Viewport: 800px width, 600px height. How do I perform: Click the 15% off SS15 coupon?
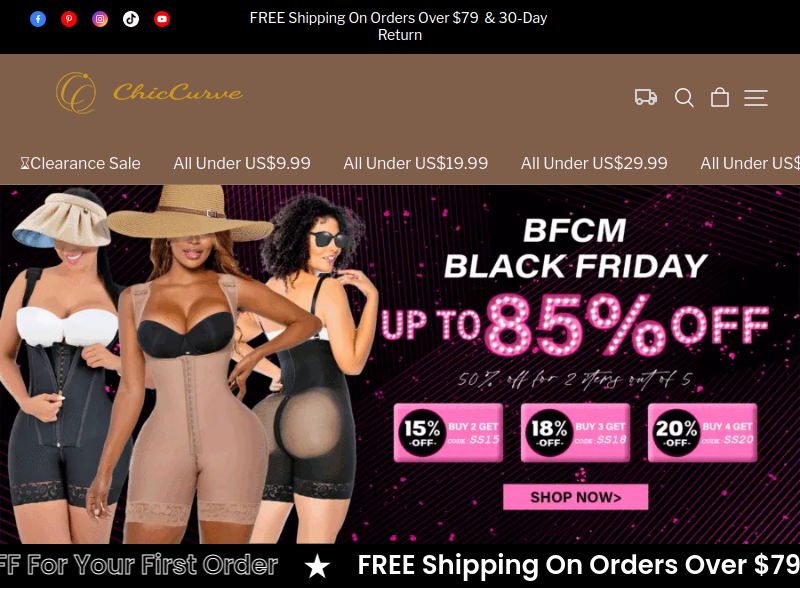(x=448, y=433)
